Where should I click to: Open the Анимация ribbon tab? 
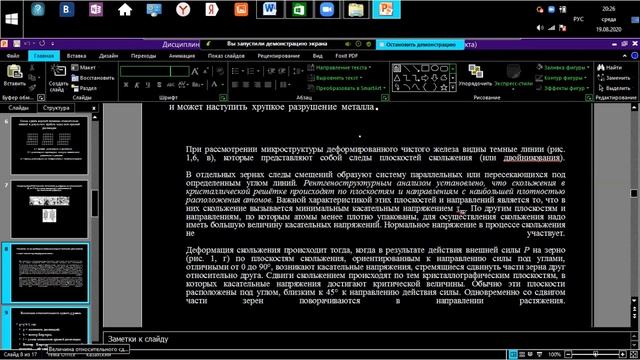point(182,56)
